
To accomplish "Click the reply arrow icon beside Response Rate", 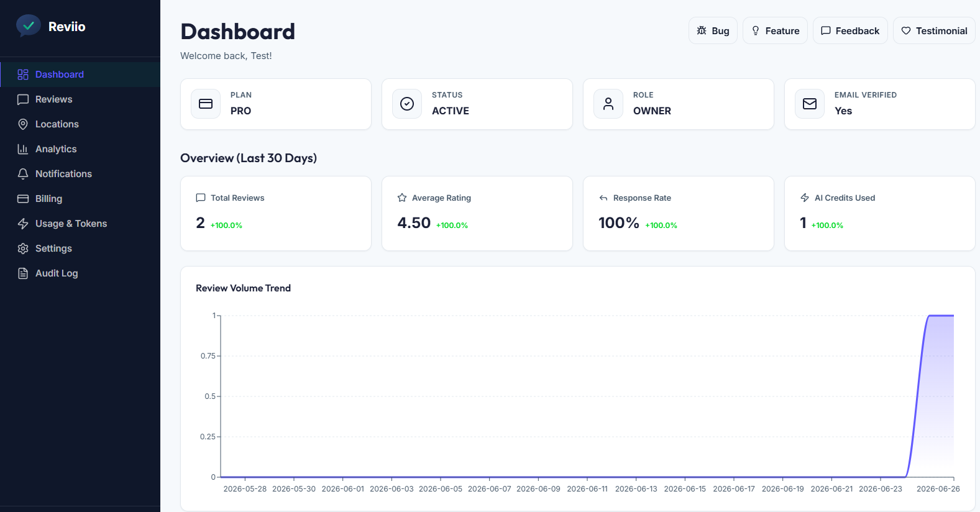I will click(x=603, y=198).
